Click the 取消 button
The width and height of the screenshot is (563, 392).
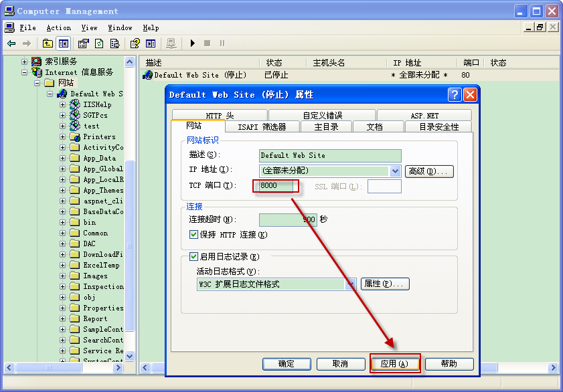pos(340,364)
